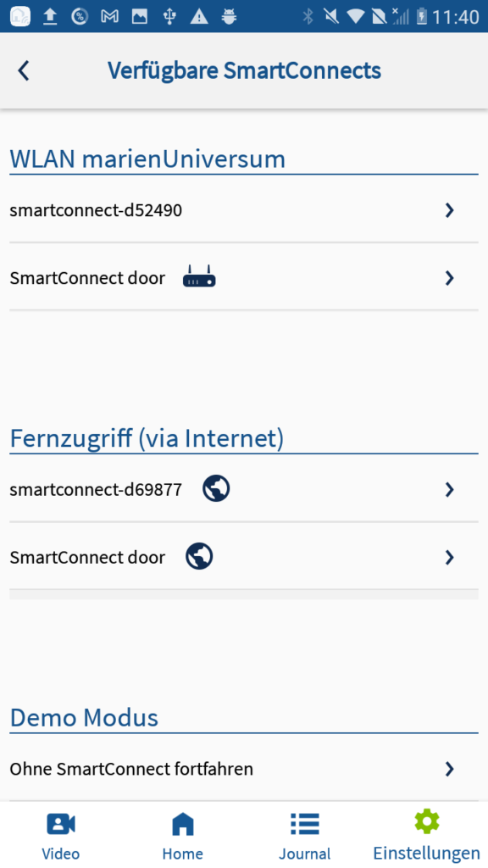
Task: Switch to the Einstellungen tab label
Action: point(427,853)
